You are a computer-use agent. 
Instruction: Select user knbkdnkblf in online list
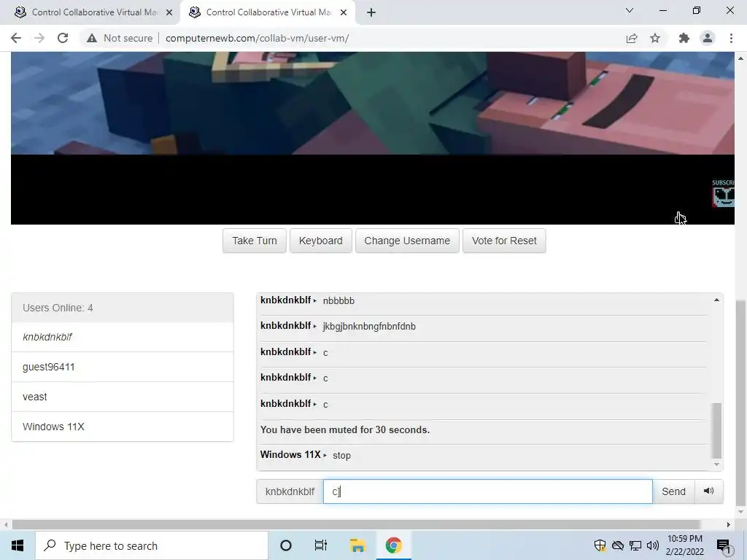(x=123, y=337)
